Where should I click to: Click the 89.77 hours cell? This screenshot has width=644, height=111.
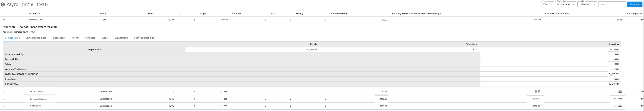pos(171,20)
